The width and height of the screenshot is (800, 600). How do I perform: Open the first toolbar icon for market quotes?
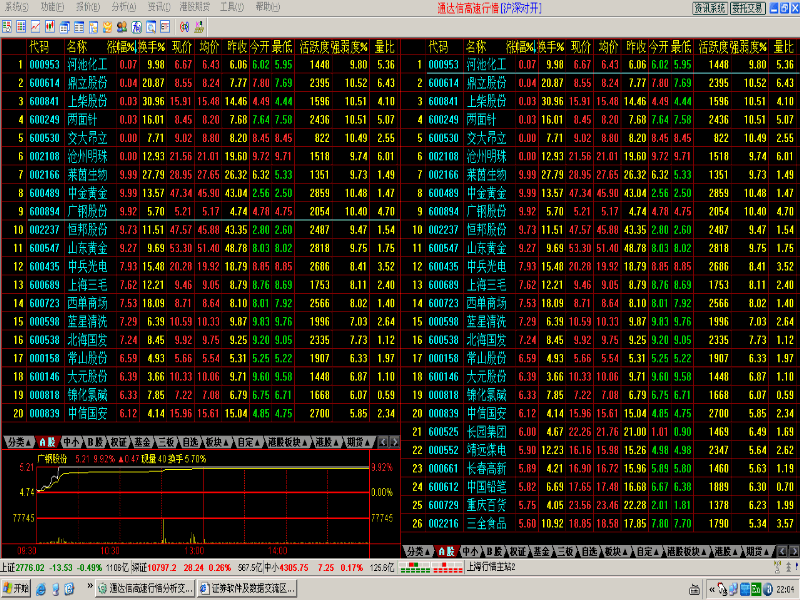[7, 27]
